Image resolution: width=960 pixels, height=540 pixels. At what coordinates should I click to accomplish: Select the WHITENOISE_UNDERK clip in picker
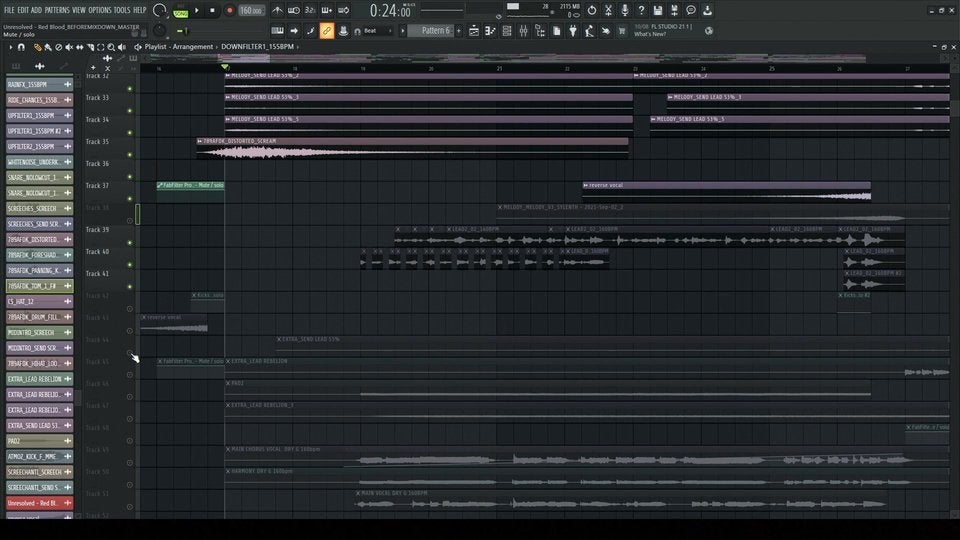[39, 162]
